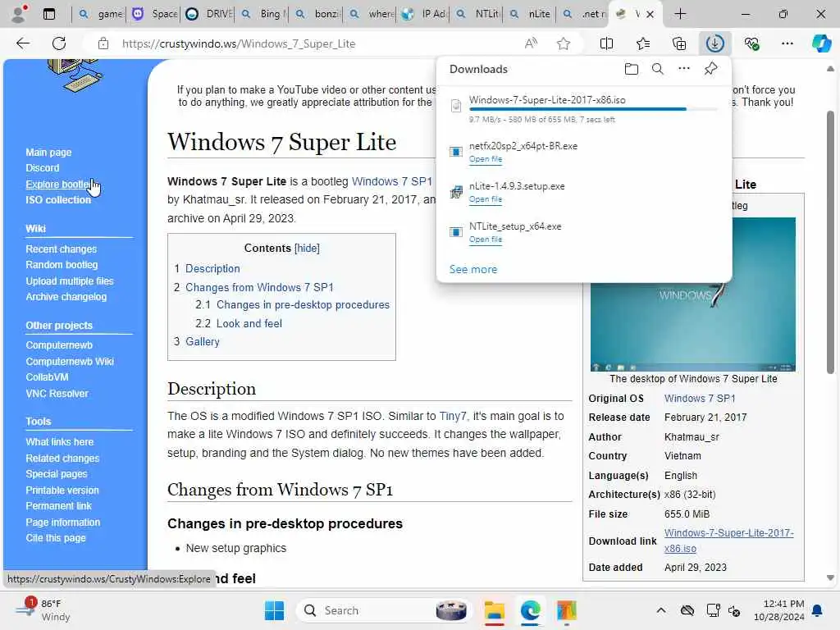Switch to the 'IP Ad' tab
This screenshot has height=630, width=840.
(424, 14)
